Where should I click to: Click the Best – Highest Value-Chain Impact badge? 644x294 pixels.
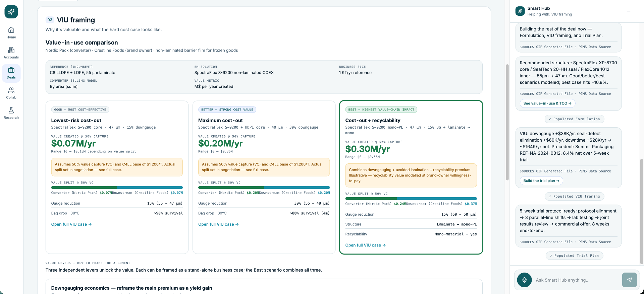tap(381, 110)
